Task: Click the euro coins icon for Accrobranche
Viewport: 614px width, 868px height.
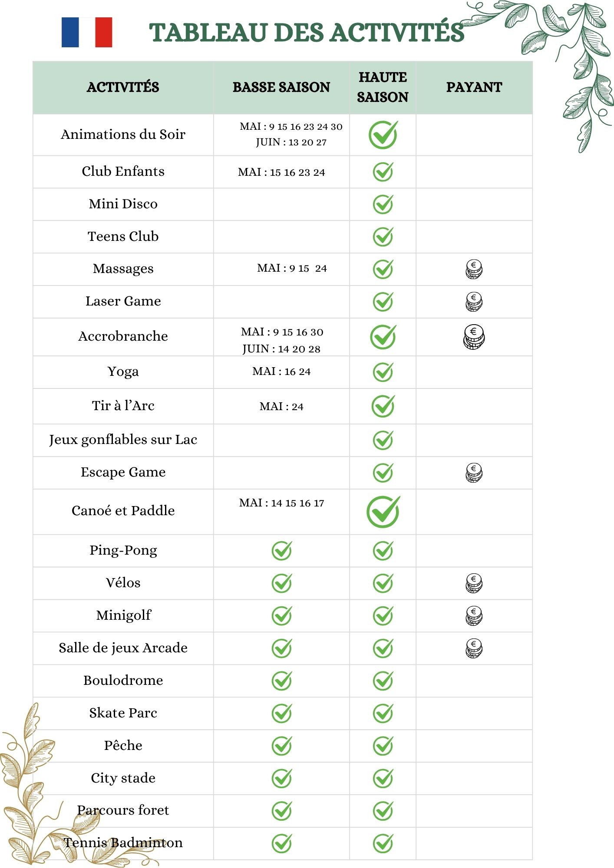Action: pos(474,337)
